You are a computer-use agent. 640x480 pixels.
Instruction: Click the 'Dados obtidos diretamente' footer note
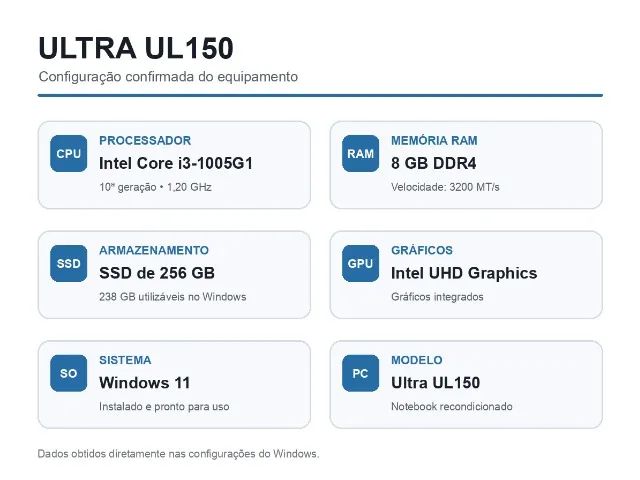(178, 454)
